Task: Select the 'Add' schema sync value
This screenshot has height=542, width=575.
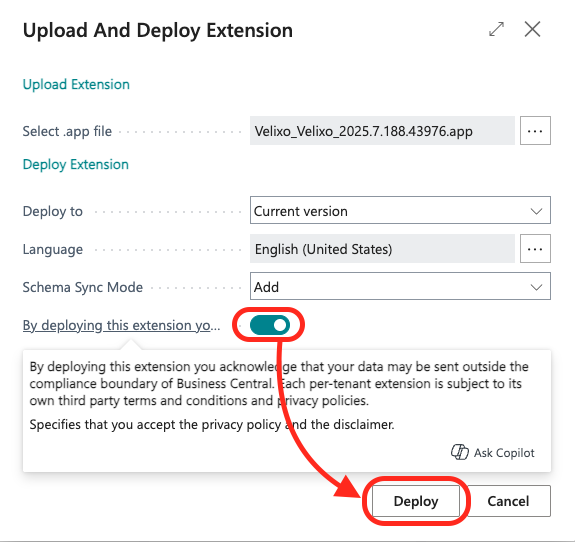Action: click(266, 287)
